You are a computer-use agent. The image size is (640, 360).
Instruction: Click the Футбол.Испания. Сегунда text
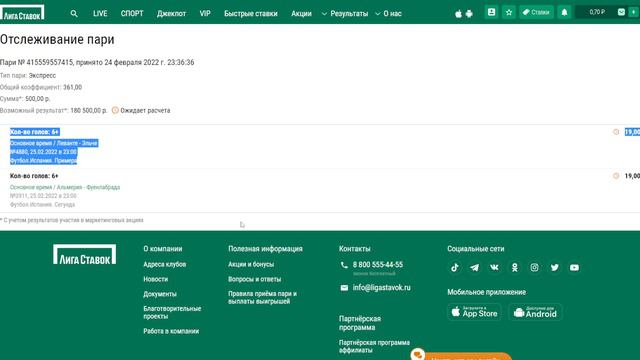click(x=42, y=204)
